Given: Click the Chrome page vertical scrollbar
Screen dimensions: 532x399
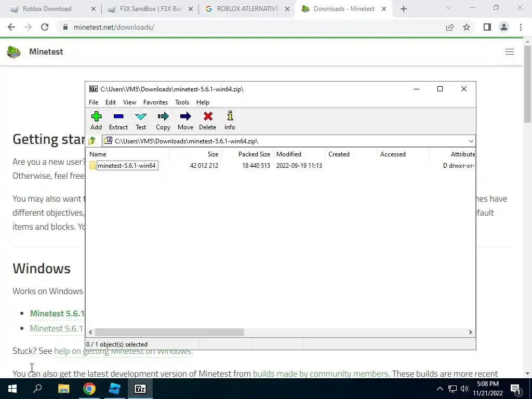Looking at the screenshot, I should click(x=527, y=85).
